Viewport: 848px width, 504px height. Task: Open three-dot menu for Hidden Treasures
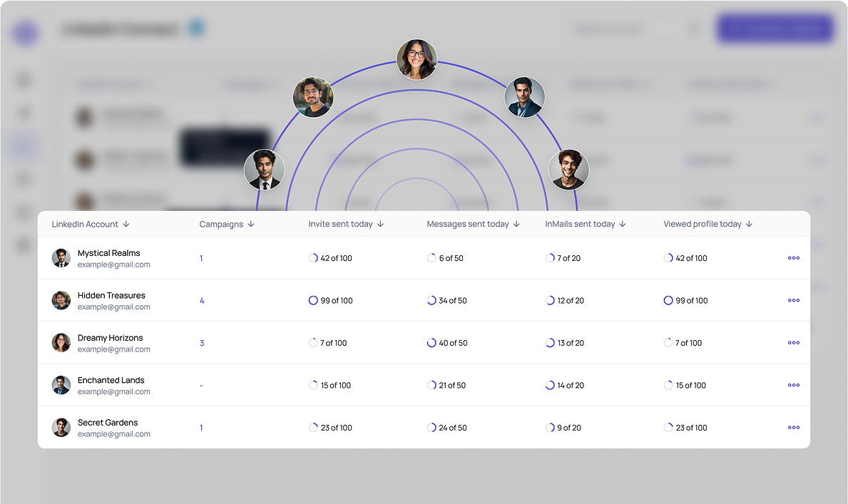[x=793, y=301]
